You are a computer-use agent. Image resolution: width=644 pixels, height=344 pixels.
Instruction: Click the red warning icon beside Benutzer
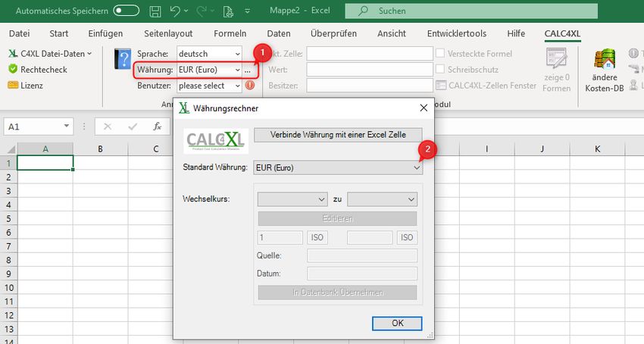coord(250,85)
